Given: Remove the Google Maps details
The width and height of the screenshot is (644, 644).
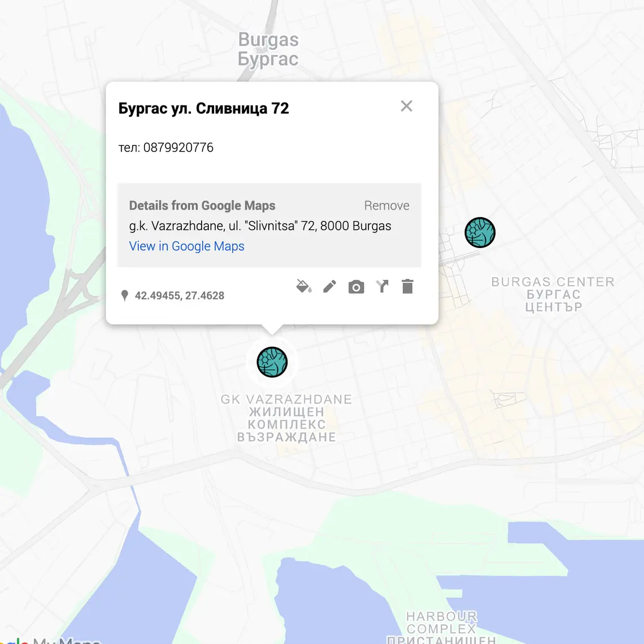Looking at the screenshot, I should tap(386, 206).
